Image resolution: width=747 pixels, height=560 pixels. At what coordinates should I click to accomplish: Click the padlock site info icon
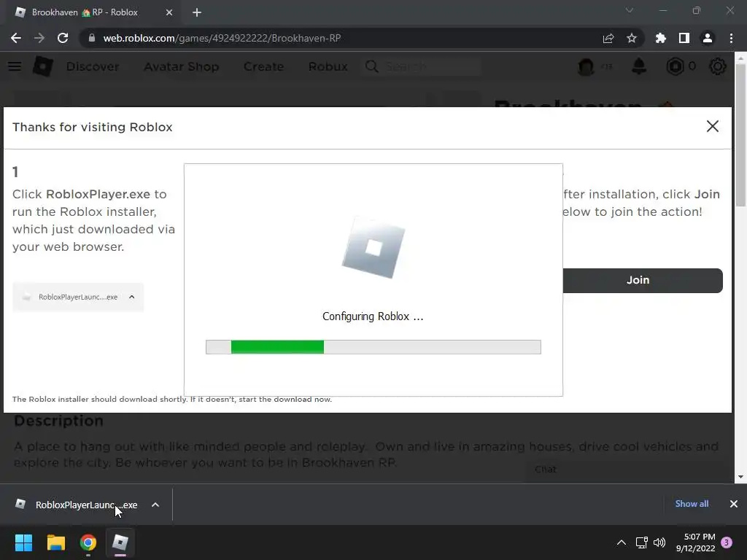[x=91, y=38]
